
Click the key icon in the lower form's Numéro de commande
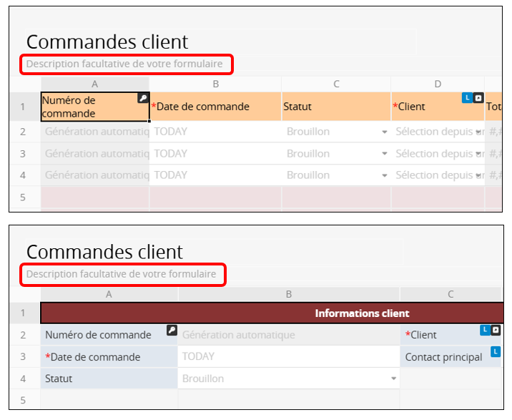tap(172, 330)
